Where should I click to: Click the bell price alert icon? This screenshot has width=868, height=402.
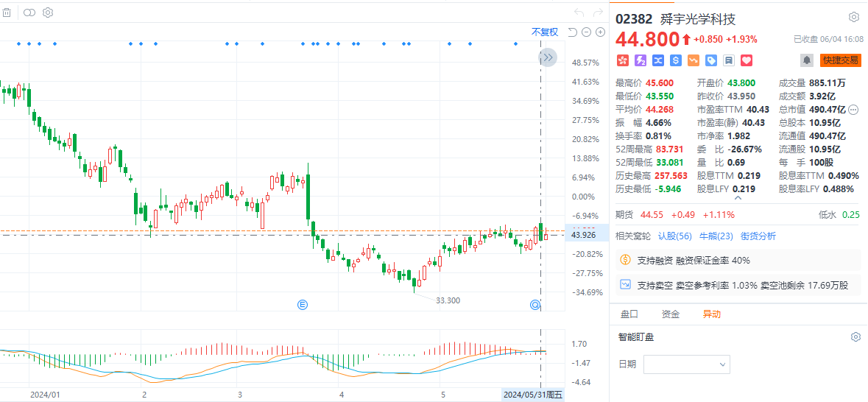[807, 60]
